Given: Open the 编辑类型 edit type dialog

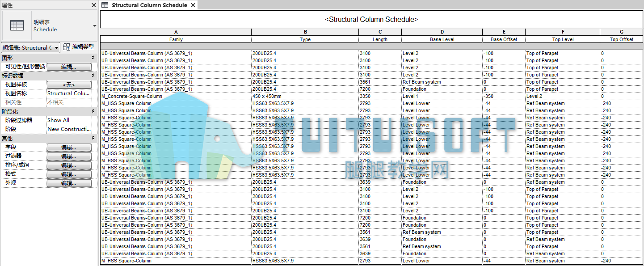Looking at the screenshot, I should [79, 47].
